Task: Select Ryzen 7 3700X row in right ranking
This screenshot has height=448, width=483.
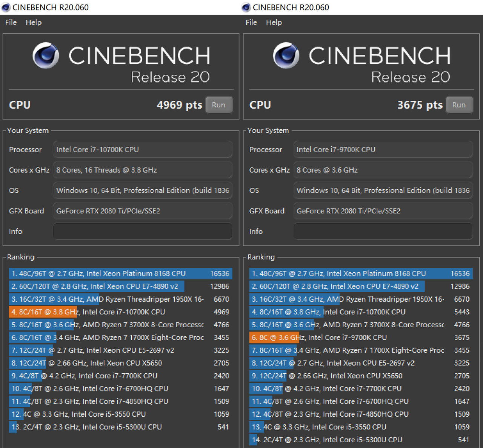Action: (360, 325)
